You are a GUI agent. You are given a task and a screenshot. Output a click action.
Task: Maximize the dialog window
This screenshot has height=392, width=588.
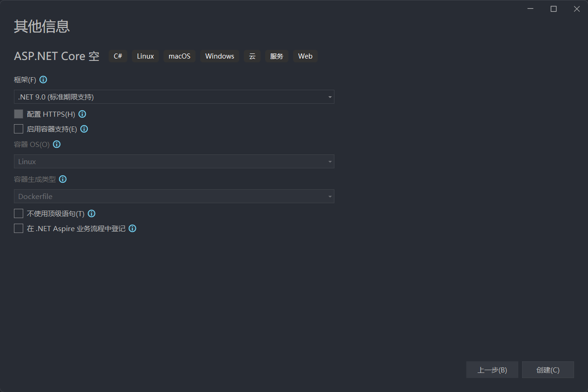coord(553,9)
